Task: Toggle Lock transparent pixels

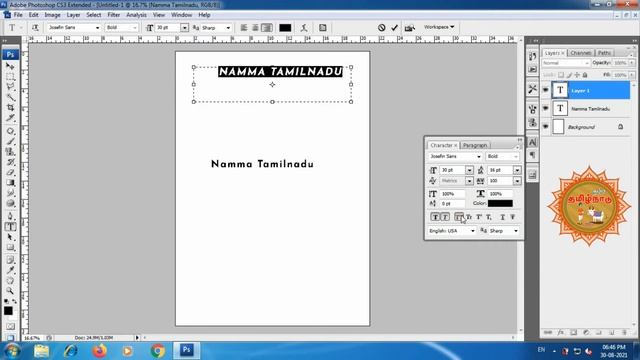Action: pyautogui.click(x=561, y=75)
